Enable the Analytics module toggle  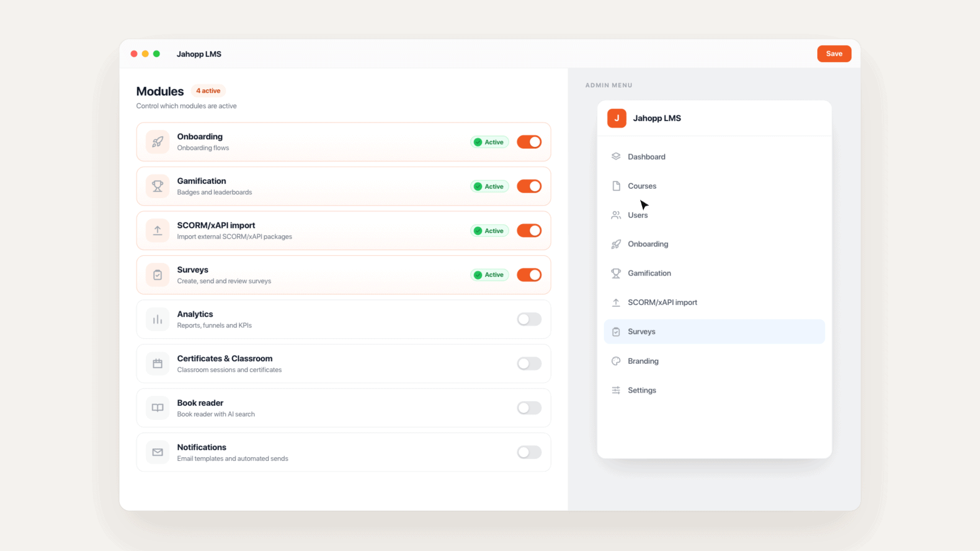529,319
